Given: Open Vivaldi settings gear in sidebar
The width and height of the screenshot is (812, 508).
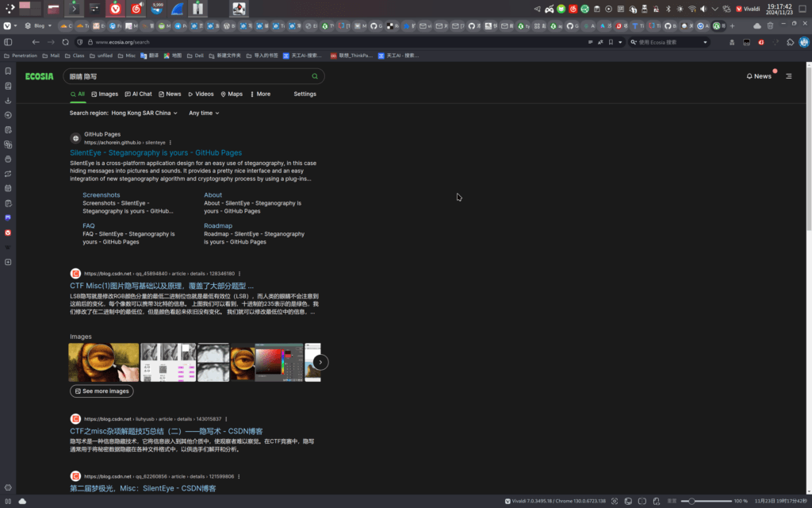Looking at the screenshot, I should pos(8,487).
